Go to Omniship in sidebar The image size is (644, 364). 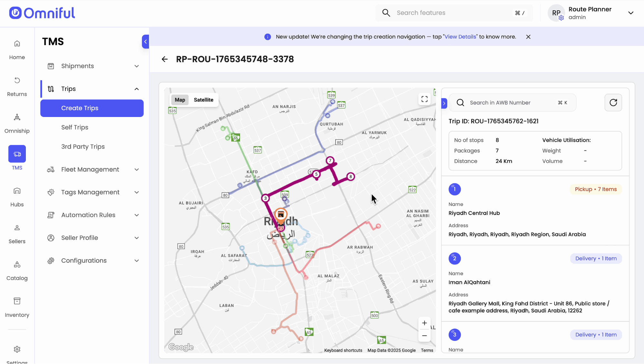[x=17, y=123]
